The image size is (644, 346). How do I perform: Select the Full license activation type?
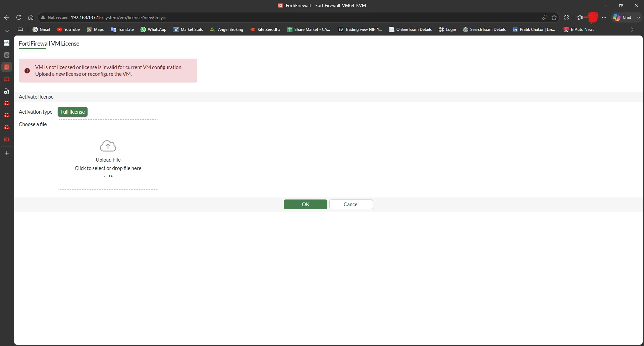coord(72,112)
